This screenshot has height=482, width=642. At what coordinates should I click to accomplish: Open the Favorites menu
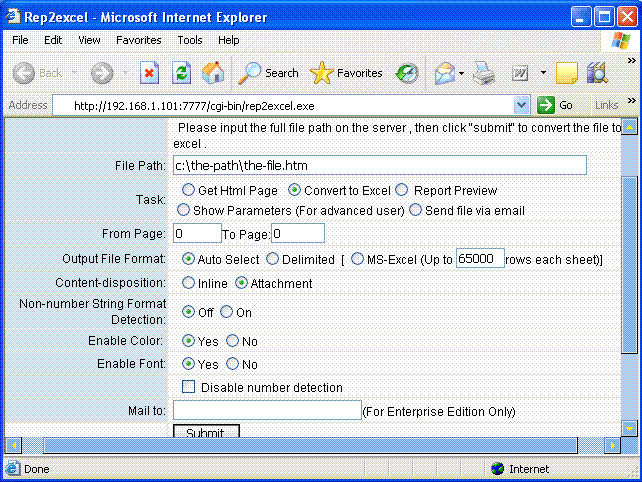139,40
